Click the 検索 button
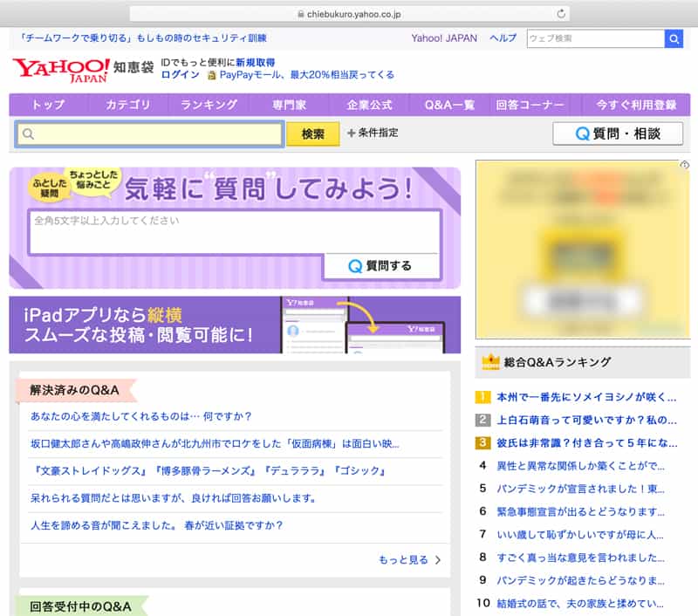 (x=312, y=134)
